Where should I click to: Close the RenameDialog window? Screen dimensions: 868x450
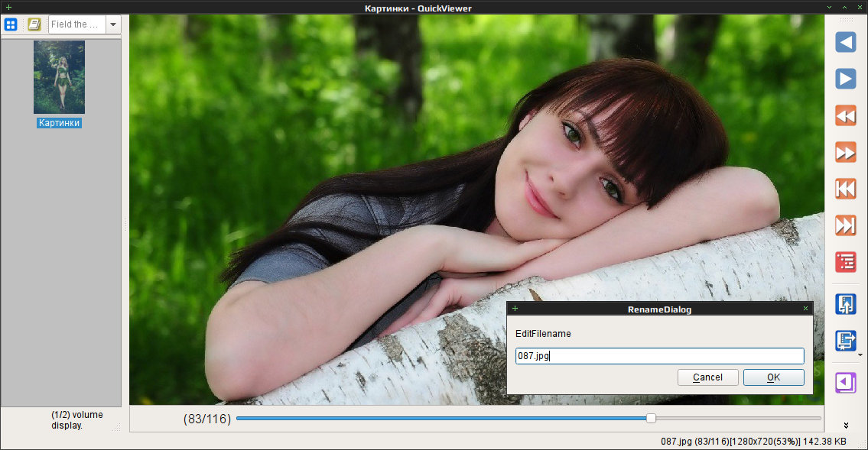click(x=805, y=309)
